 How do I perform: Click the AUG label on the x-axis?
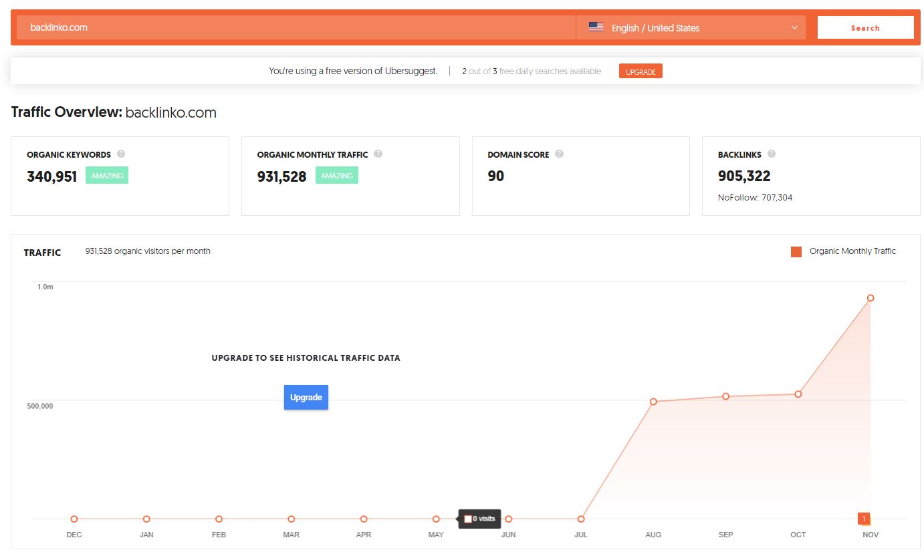point(653,535)
